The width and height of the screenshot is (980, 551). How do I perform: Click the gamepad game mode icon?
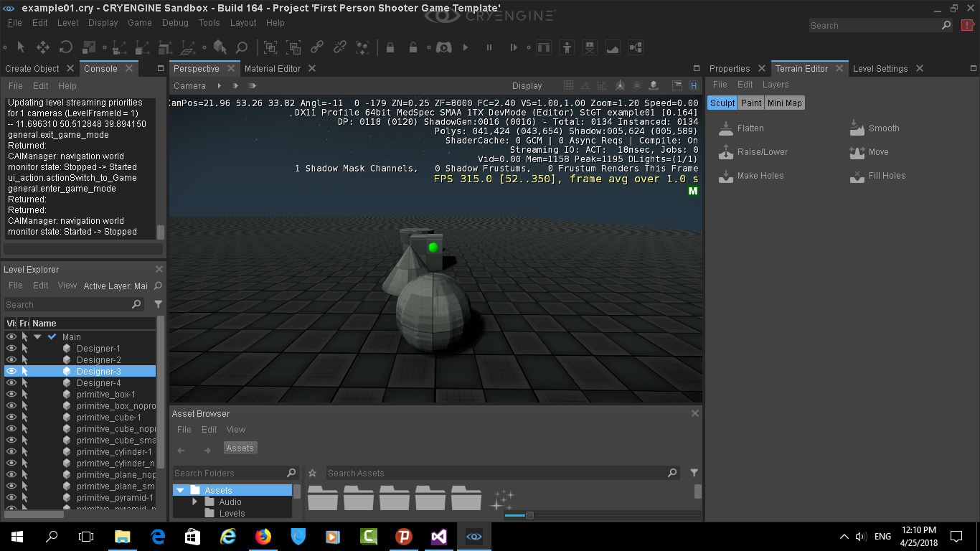tap(443, 47)
